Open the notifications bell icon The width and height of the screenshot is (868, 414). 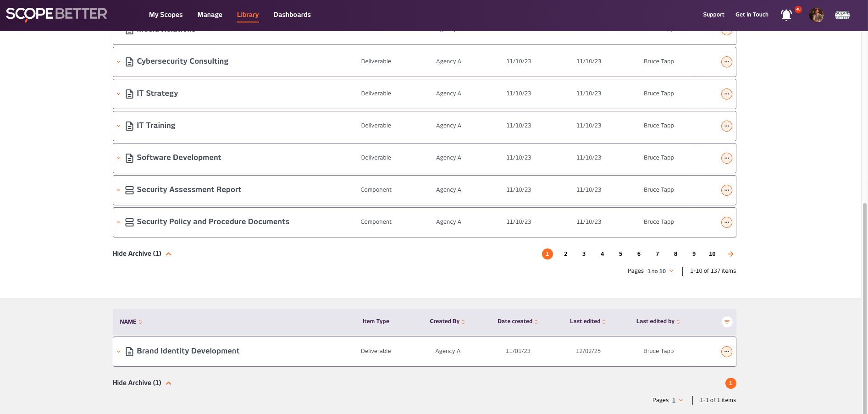[786, 15]
